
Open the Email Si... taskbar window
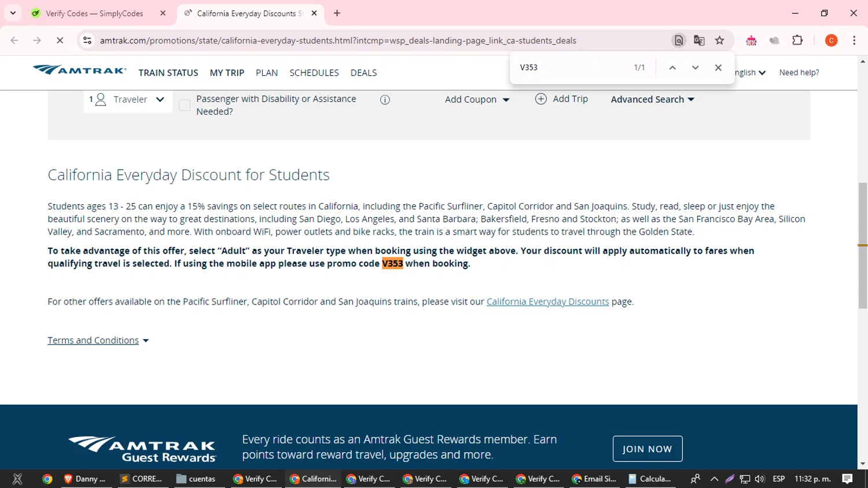(594, 479)
